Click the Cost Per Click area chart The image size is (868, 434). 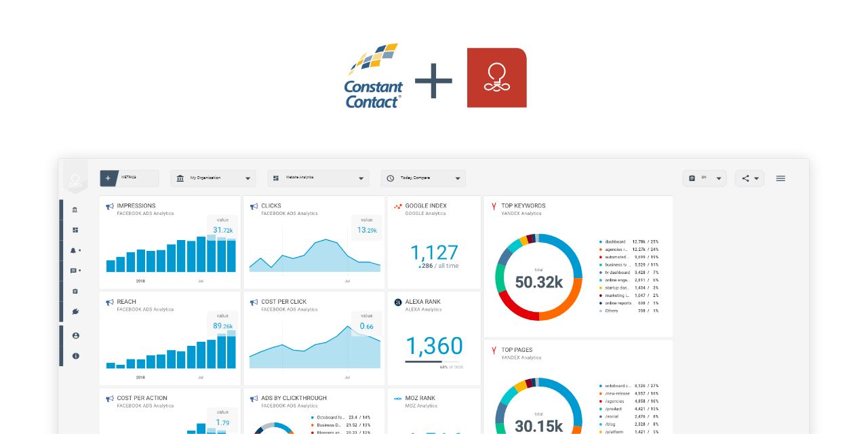(315, 349)
